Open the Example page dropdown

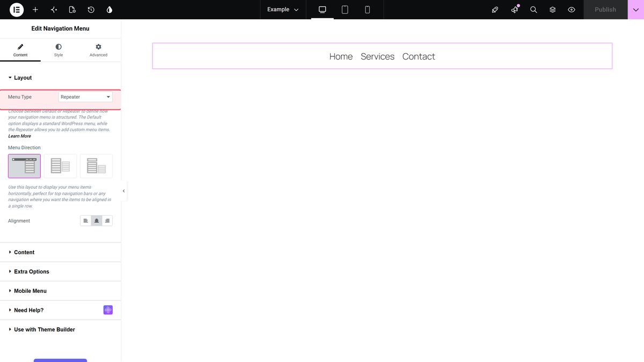(x=283, y=10)
